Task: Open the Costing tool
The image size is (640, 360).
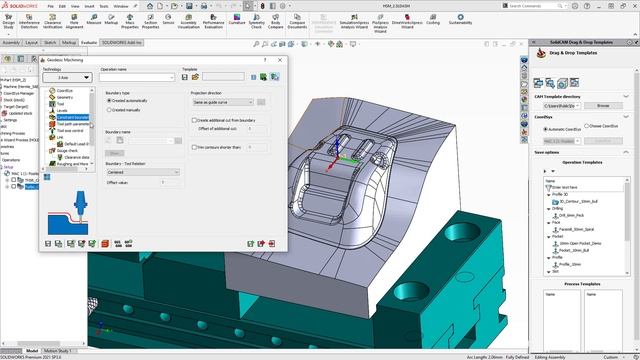Action: point(433,20)
